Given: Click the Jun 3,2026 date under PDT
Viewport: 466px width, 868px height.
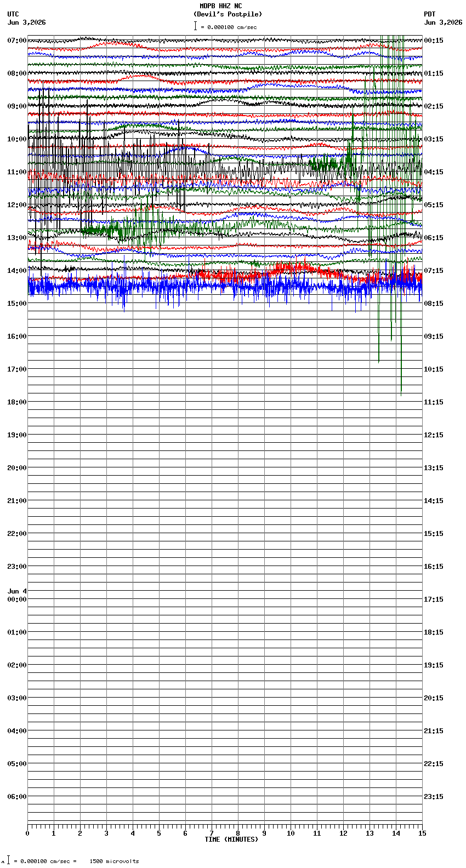Looking at the screenshot, I should point(443,22).
